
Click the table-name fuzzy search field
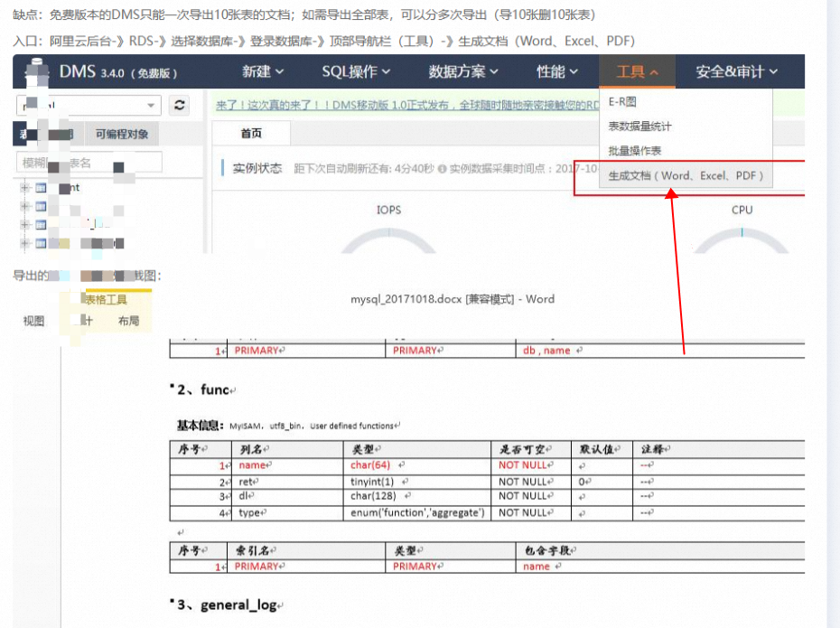click(89, 163)
